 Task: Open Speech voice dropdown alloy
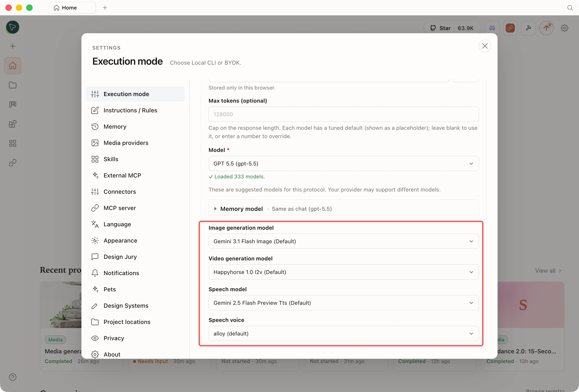(343, 333)
